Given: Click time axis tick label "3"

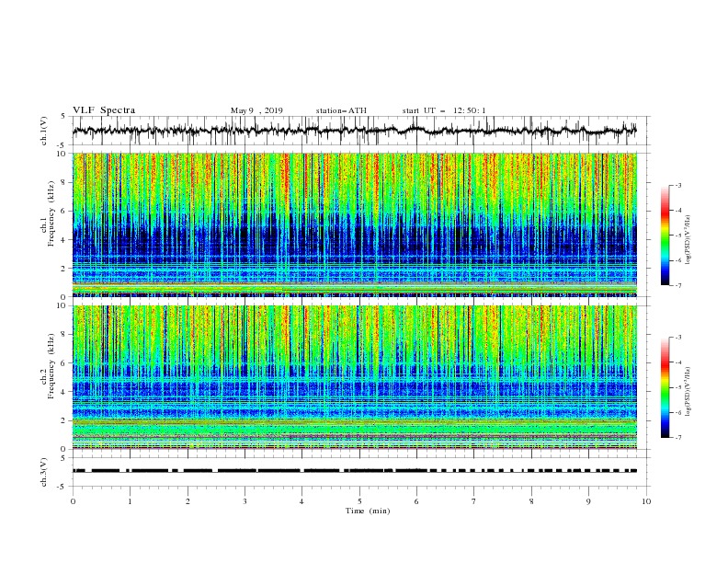Looking at the screenshot, I should [245, 501].
